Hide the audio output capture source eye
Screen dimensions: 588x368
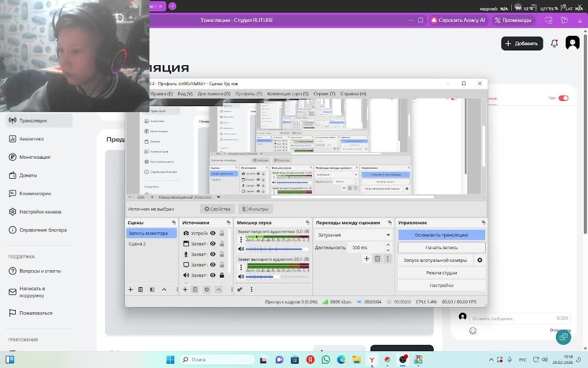click(x=213, y=275)
